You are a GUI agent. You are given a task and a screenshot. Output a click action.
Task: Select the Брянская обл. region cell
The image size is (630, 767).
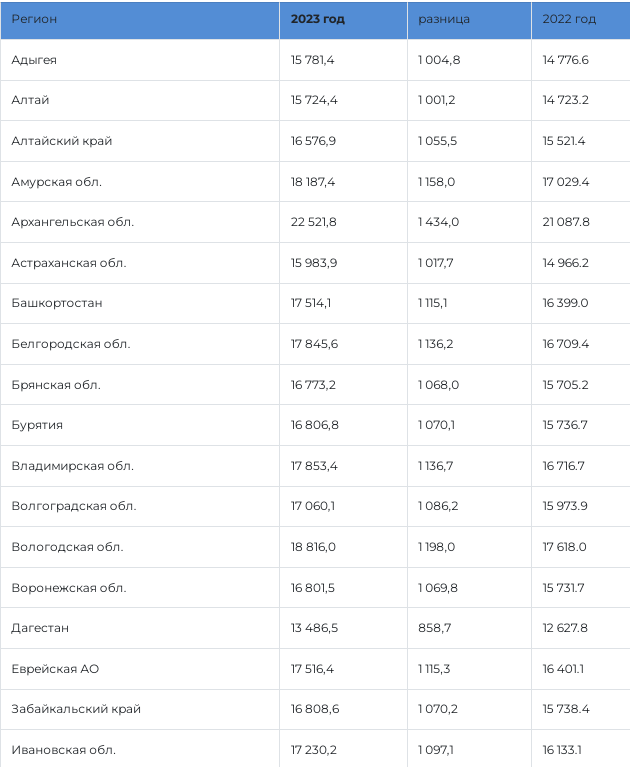coord(56,385)
